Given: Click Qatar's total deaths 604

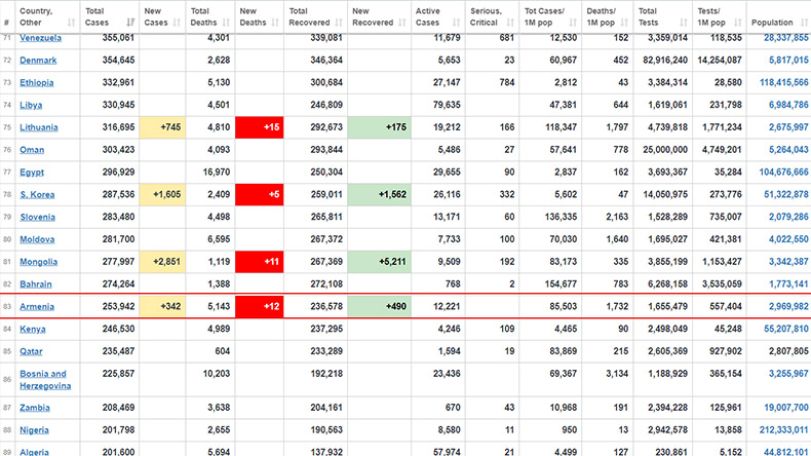Looking at the screenshot, I should pyautogui.click(x=222, y=351).
